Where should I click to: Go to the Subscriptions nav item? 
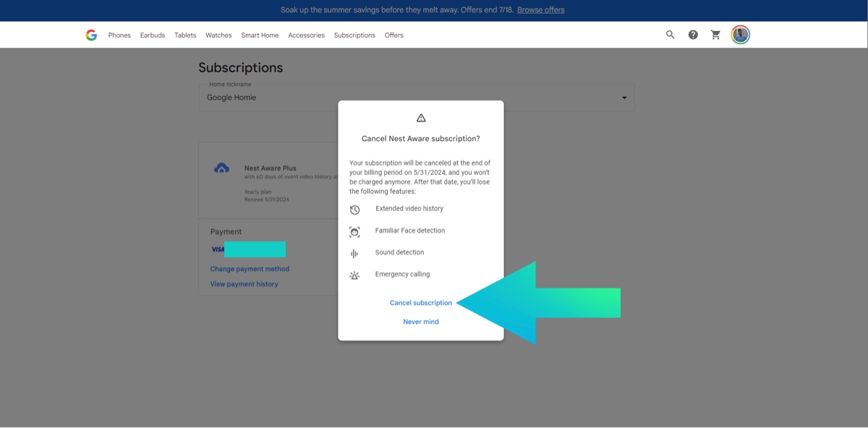pyautogui.click(x=354, y=35)
